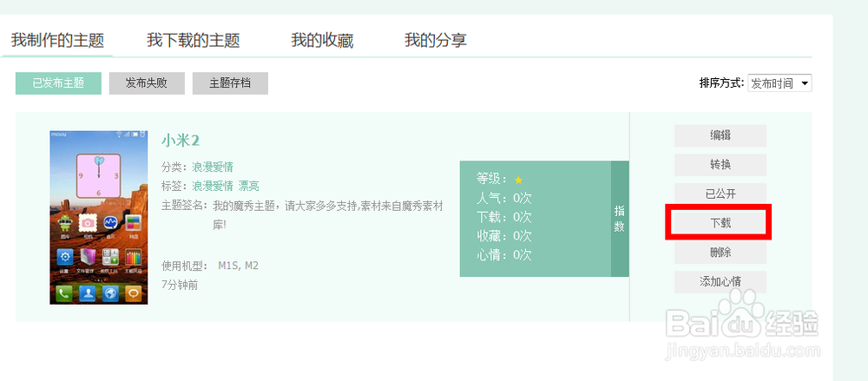Select the 已发布主题 filter button
The width and height of the screenshot is (868, 381).
[x=58, y=83]
